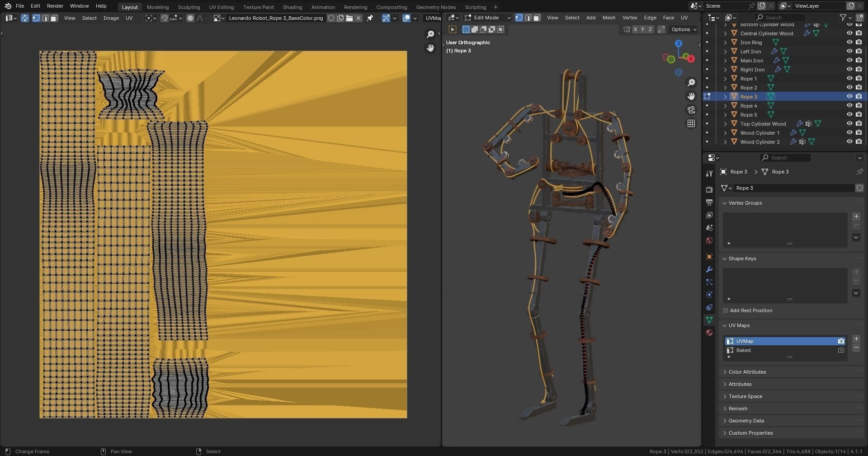Unlink the BaseColor image with X icon
This screenshot has width=868, height=456.
tap(359, 18)
